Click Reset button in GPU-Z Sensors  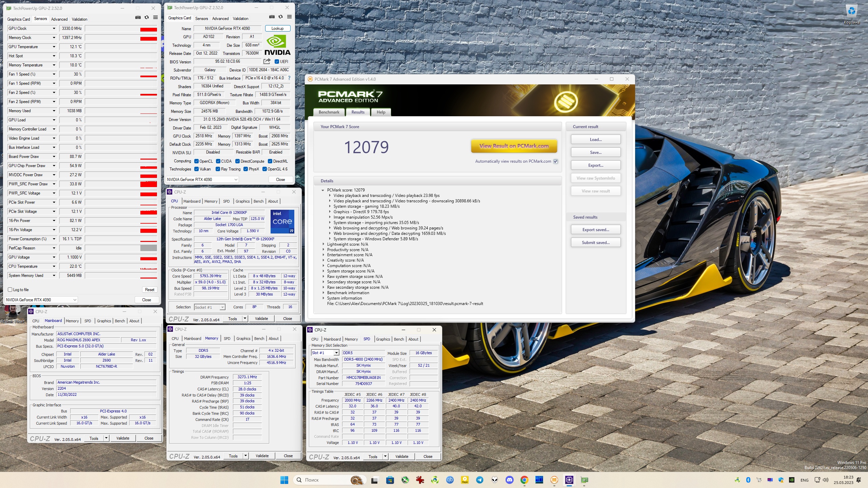click(x=150, y=290)
